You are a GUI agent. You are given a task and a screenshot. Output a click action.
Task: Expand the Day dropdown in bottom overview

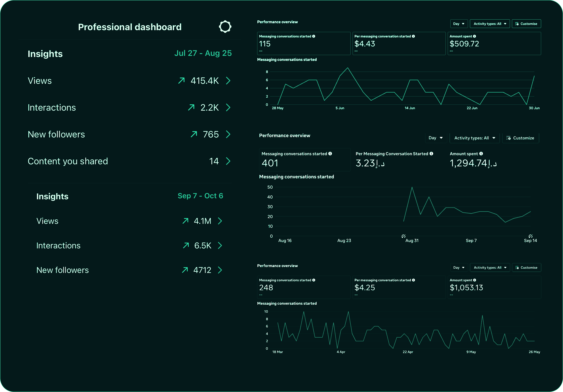[459, 268]
